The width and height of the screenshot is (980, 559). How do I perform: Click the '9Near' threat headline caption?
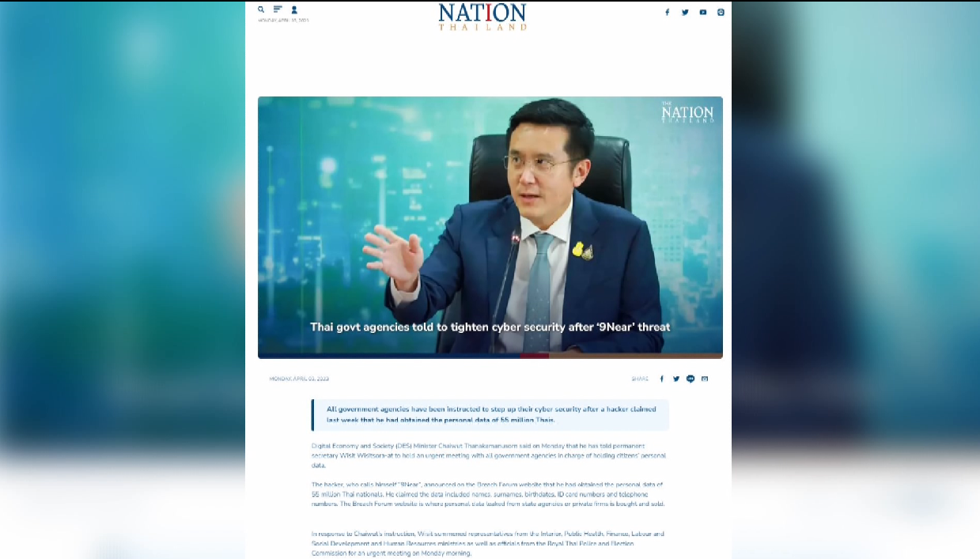[x=490, y=327]
